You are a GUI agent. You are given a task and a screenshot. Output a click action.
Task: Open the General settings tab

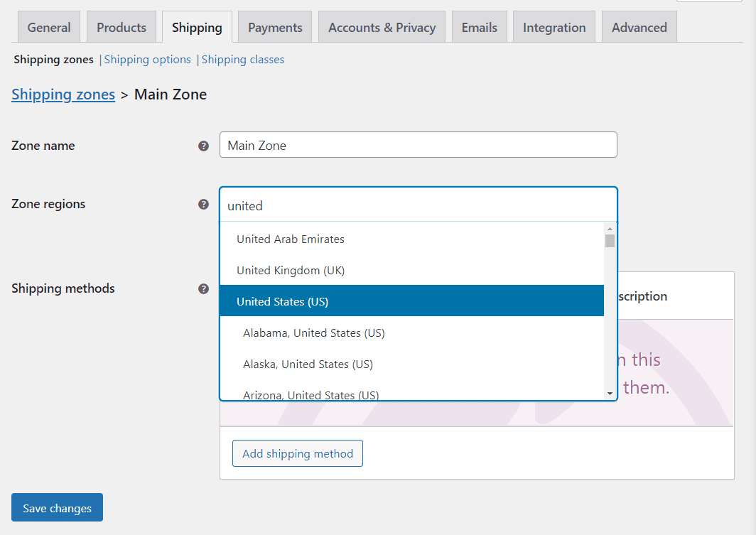[x=48, y=27]
